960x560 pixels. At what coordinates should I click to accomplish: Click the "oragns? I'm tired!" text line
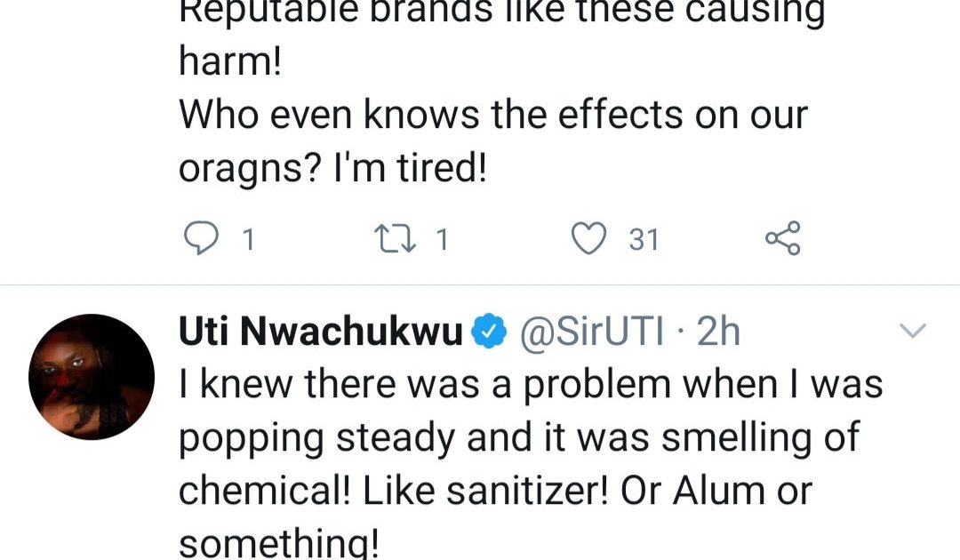click(333, 169)
